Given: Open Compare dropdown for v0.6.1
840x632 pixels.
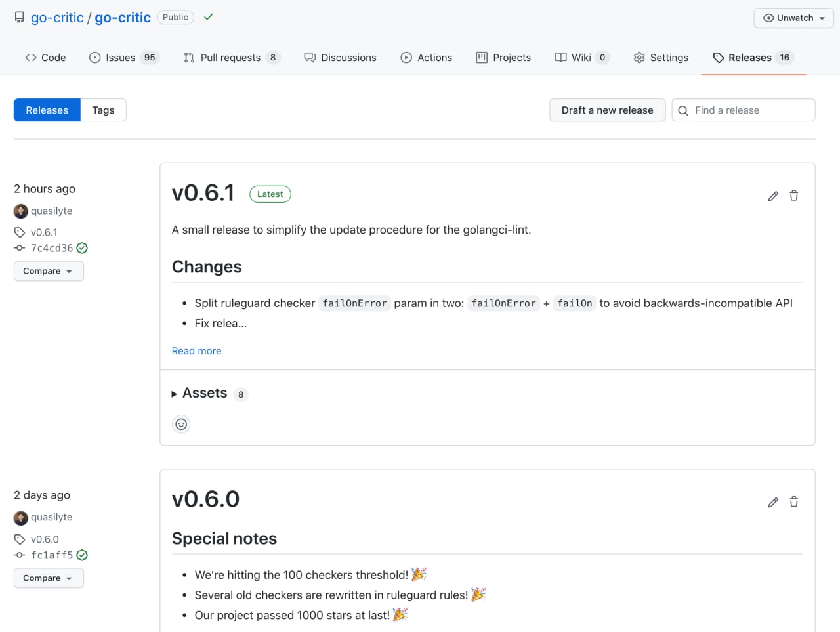Looking at the screenshot, I should click(49, 271).
